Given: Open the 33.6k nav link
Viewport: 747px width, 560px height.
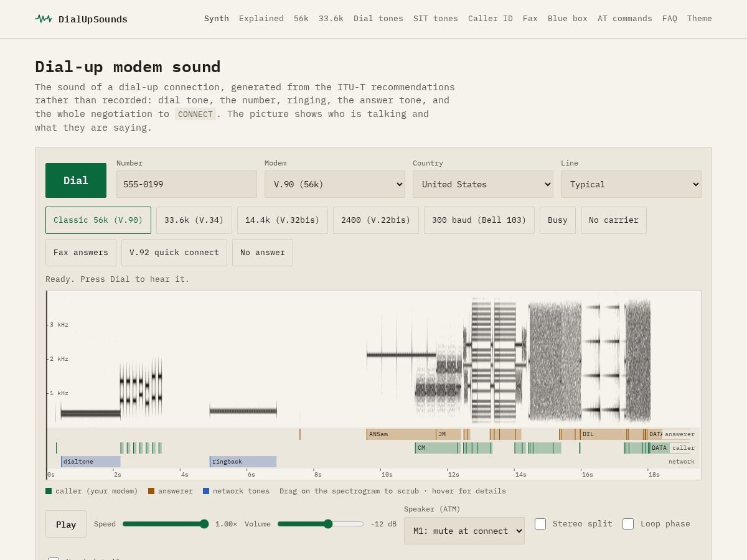Looking at the screenshot, I should 331,19.
